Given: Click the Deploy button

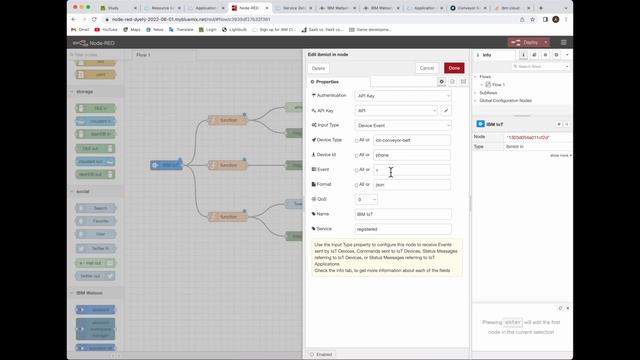Looking at the screenshot, I should click(526, 42).
